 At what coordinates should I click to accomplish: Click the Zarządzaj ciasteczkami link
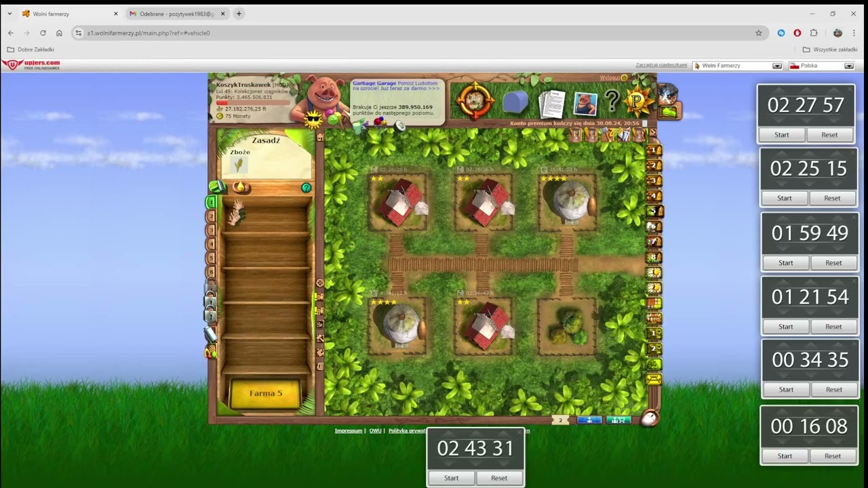click(661, 66)
